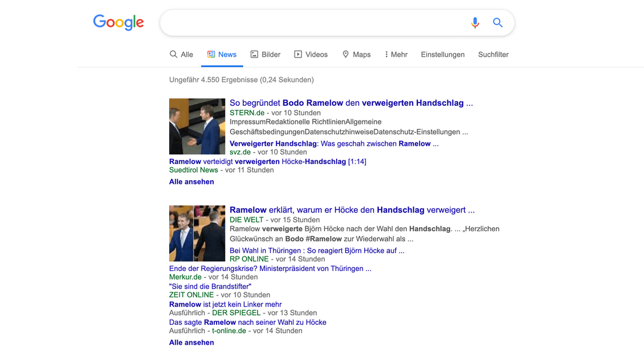Expand the Mehr menu

point(396,54)
